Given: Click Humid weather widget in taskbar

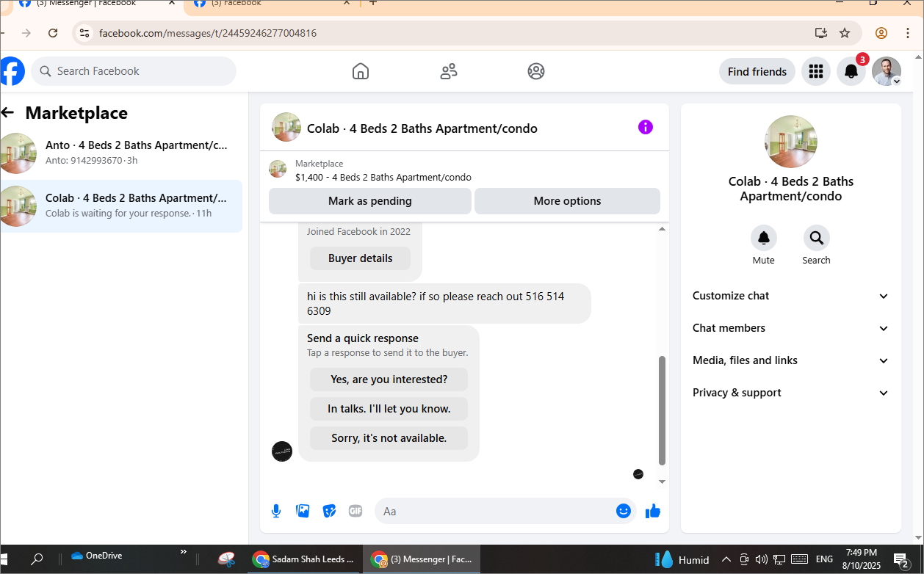Looking at the screenshot, I should point(682,559).
